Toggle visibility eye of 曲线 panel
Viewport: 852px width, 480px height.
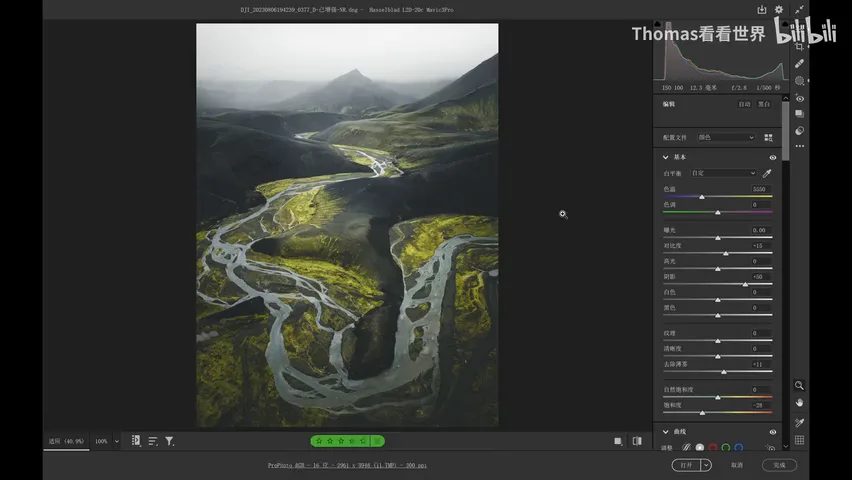click(x=773, y=432)
